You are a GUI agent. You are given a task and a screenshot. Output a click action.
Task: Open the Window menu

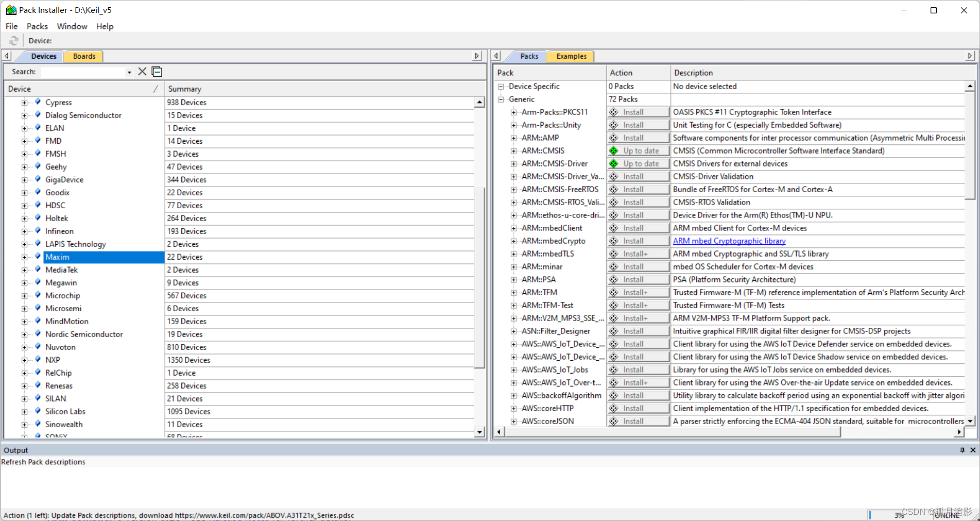pos(72,26)
